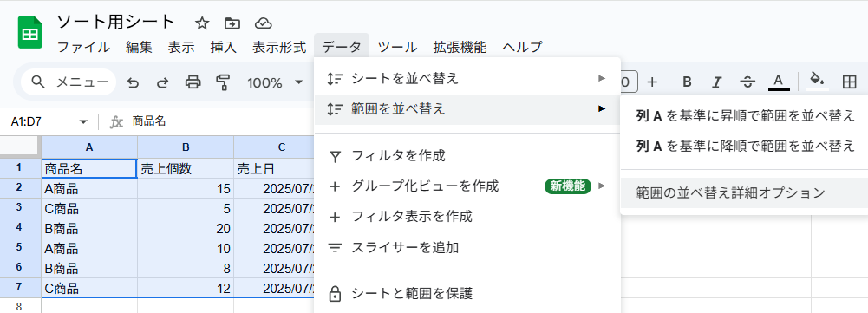Open the A1:D7 name box dropdown
868x313 pixels.
(83, 122)
